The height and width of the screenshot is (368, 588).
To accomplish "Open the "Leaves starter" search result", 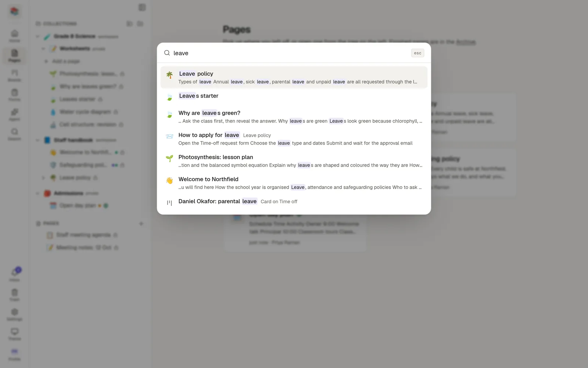I will [x=294, y=97].
